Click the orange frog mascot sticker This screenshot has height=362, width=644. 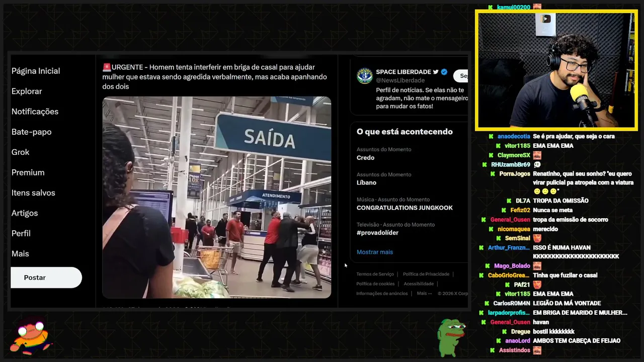coord(31,336)
